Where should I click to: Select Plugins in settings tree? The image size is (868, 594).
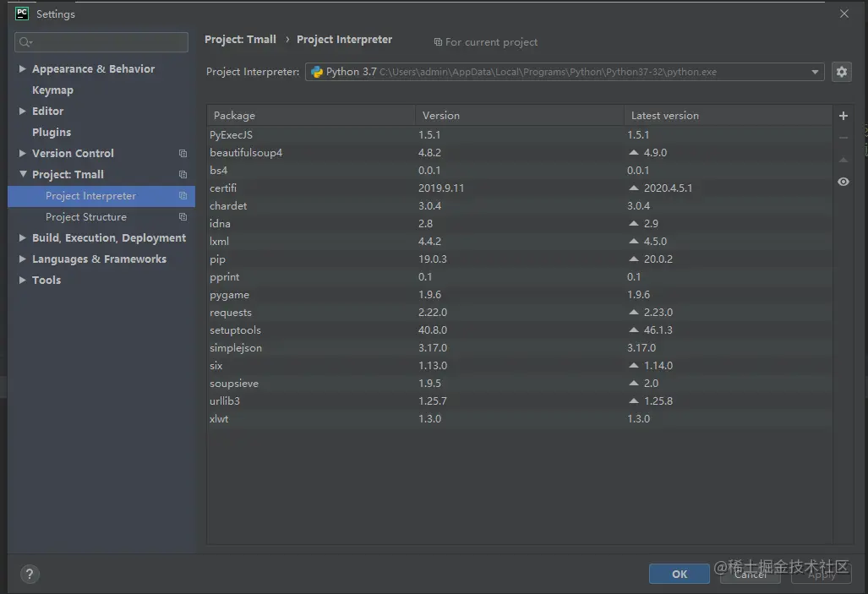tap(52, 132)
